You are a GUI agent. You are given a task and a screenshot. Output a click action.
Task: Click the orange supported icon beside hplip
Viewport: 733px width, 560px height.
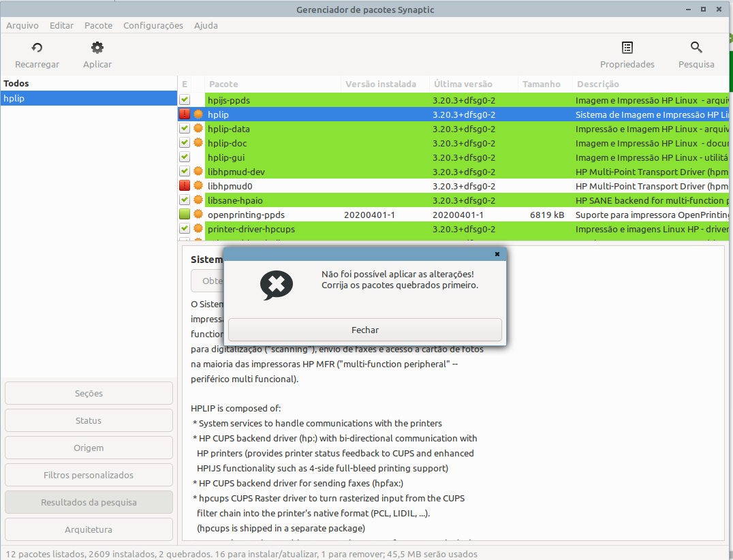pyautogui.click(x=198, y=114)
